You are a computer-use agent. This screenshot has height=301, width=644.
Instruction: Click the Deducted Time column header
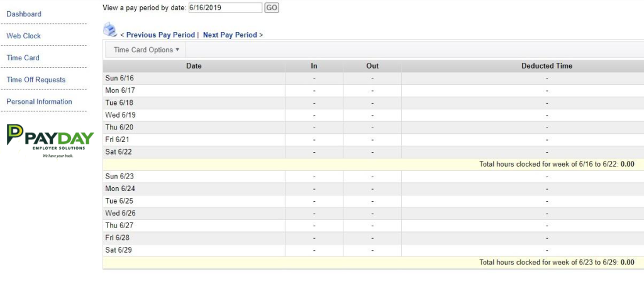(547, 65)
